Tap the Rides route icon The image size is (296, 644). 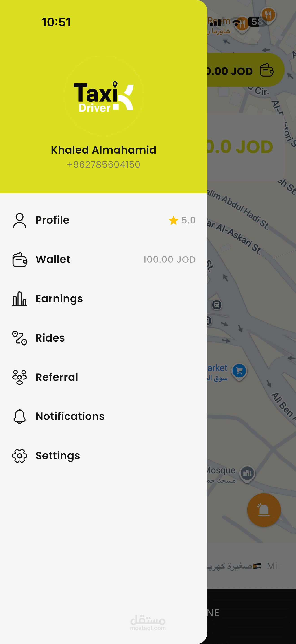(x=20, y=338)
